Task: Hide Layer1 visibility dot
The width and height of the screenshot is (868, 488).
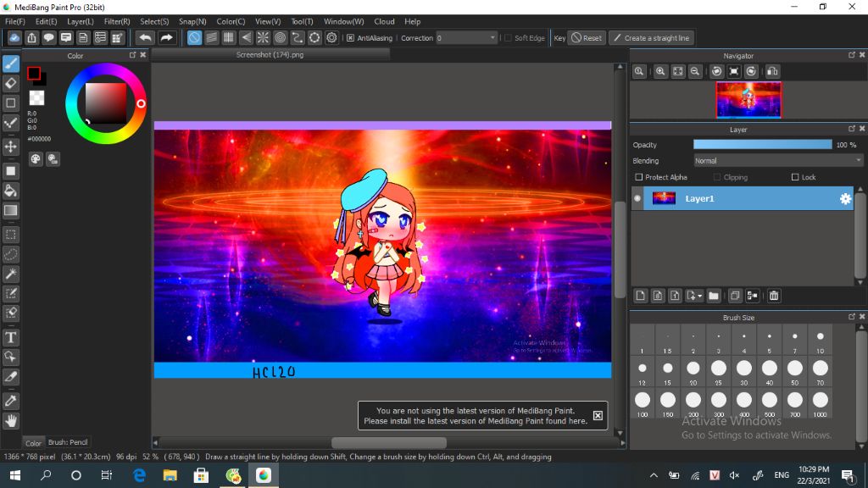Action: (x=637, y=198)
